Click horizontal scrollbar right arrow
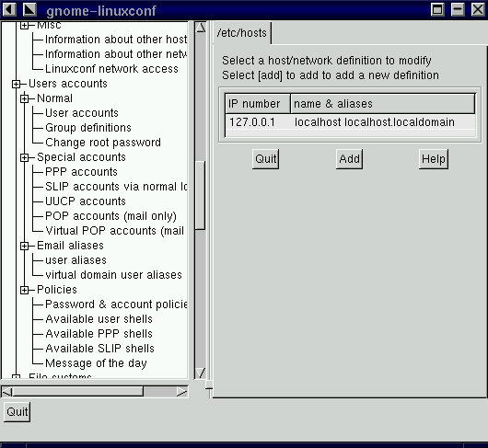488x448 pixels. pyautogui.click(x=182, y=392)
